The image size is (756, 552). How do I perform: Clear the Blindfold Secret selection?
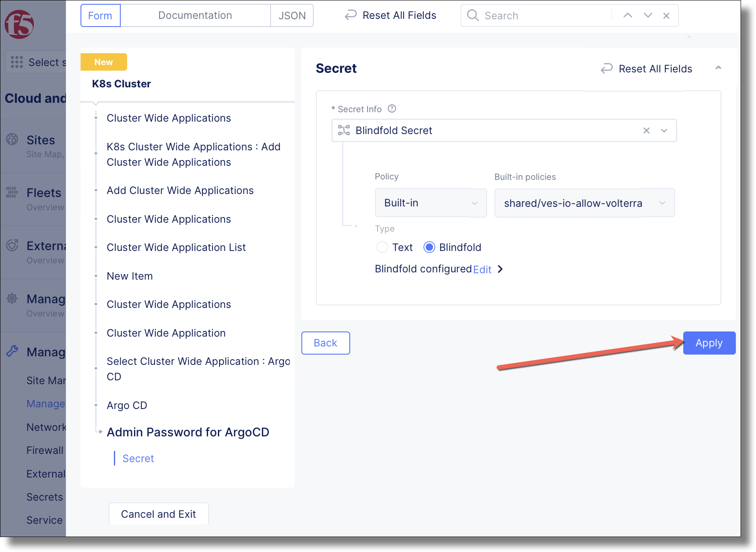pyautogui.click(x=646, y=131)
